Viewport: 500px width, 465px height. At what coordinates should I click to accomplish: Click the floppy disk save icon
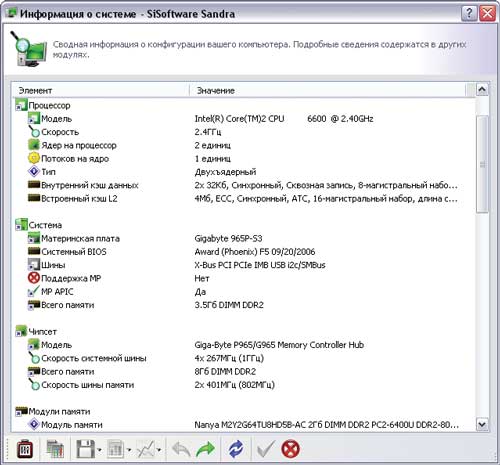click(86, 449)
